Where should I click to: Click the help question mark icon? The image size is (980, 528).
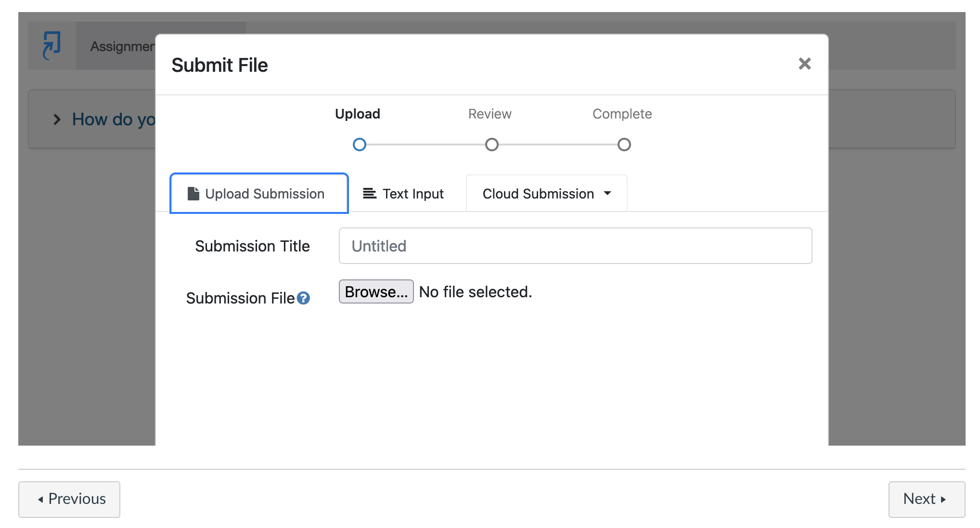click(303, 299)
